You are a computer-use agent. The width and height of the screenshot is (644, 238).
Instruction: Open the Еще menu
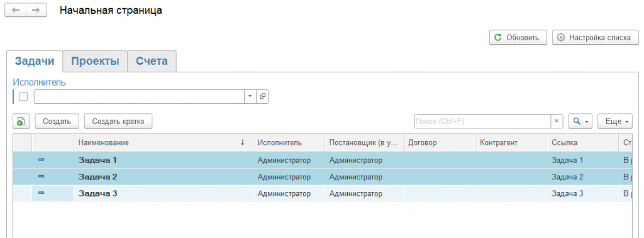615,122
